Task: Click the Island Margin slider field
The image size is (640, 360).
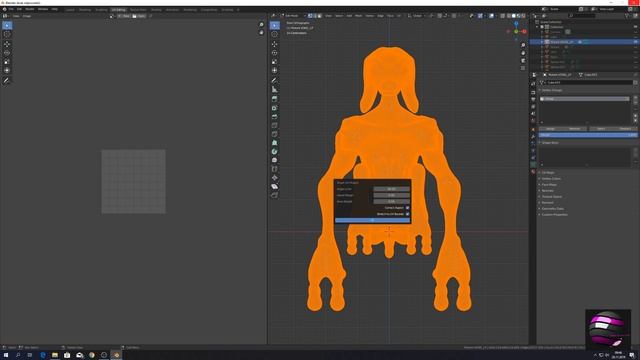Action: click(391, 195)
